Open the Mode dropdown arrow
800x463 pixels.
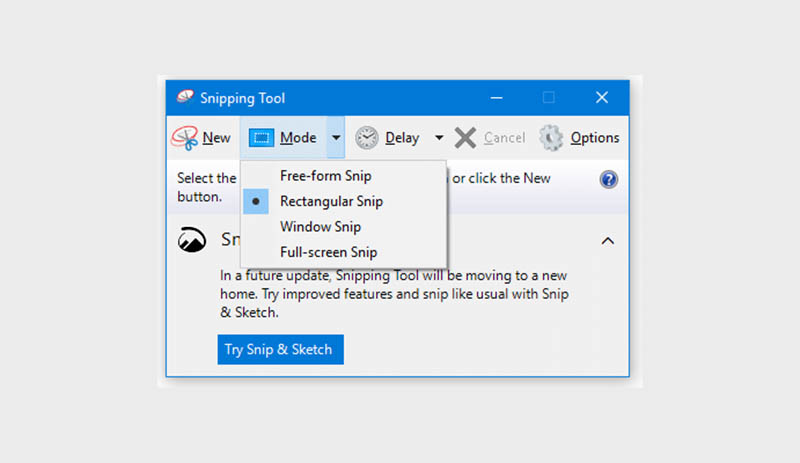(336, 138)
